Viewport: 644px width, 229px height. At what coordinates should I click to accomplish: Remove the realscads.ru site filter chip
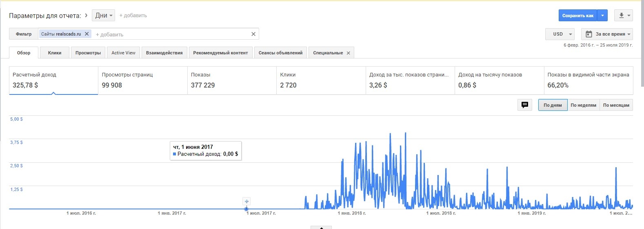pyautogui.click(x=87, y=34)
